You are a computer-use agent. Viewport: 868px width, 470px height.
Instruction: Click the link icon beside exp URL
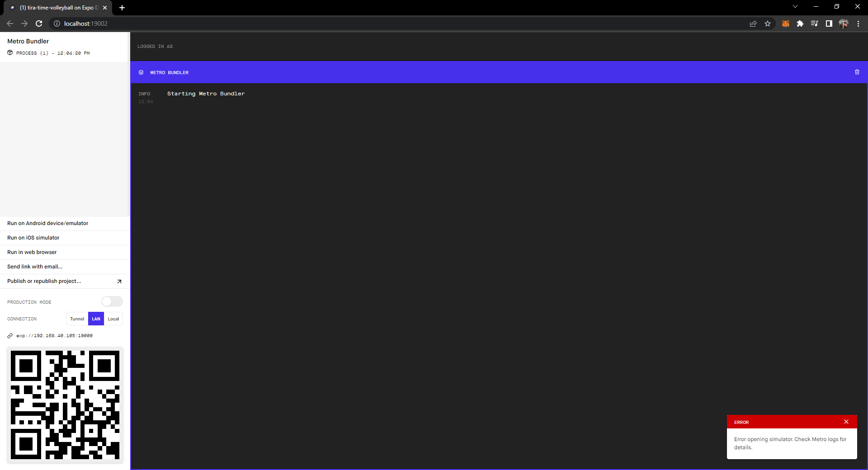click(10, 336)
